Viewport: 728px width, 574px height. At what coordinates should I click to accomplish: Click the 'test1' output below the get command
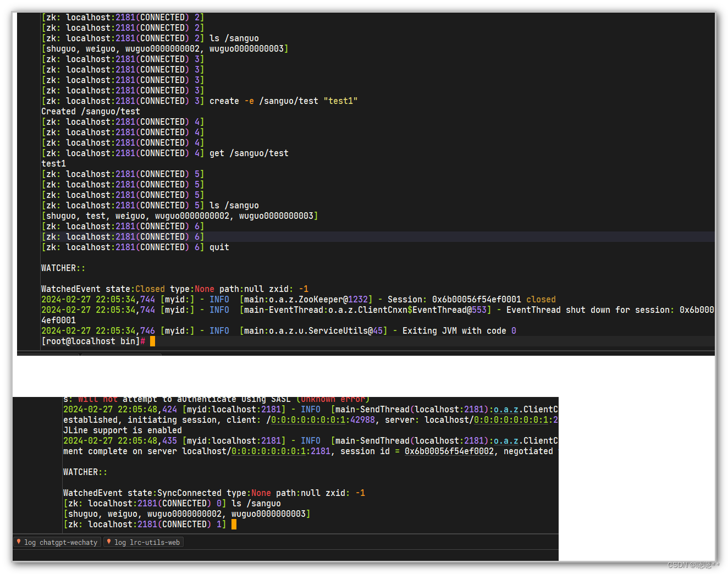[53, 164]
